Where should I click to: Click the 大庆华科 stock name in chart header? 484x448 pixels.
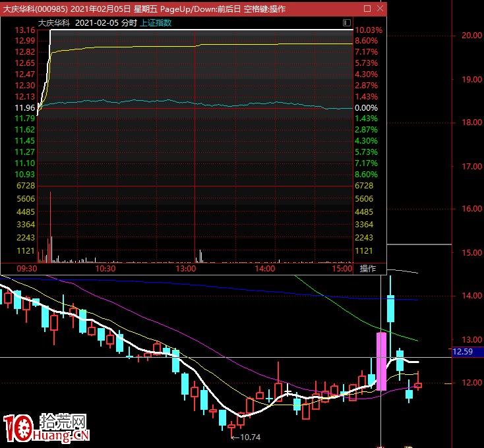coord(54,23)
